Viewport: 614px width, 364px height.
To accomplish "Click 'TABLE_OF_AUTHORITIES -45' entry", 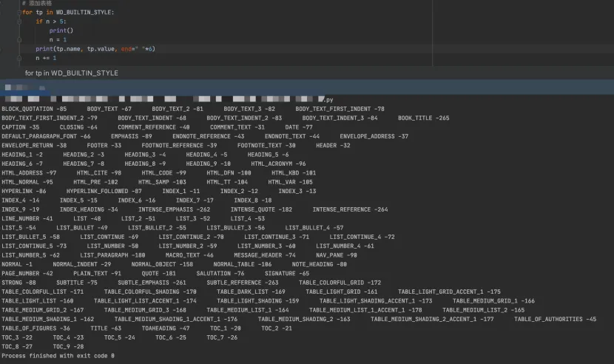I will click(556, 320).
